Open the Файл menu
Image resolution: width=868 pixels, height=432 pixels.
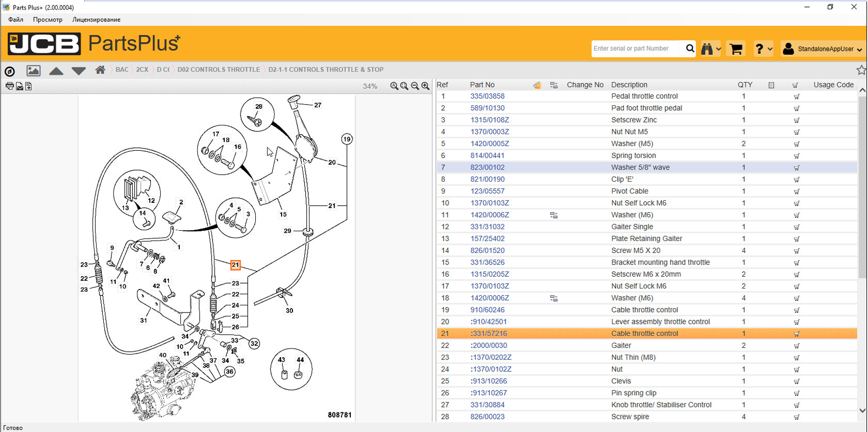[x=16, y=20]
